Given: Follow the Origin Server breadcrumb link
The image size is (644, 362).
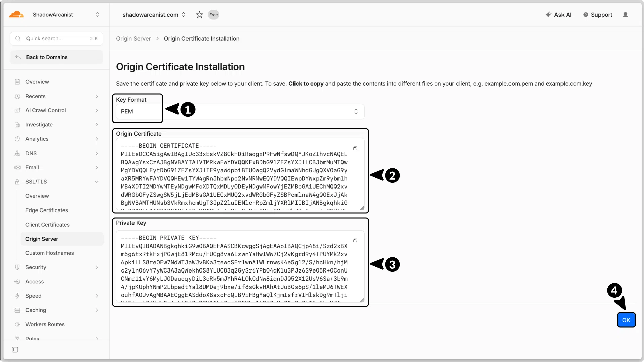Looking at the screenshot, I should click(x=133, y=39).
